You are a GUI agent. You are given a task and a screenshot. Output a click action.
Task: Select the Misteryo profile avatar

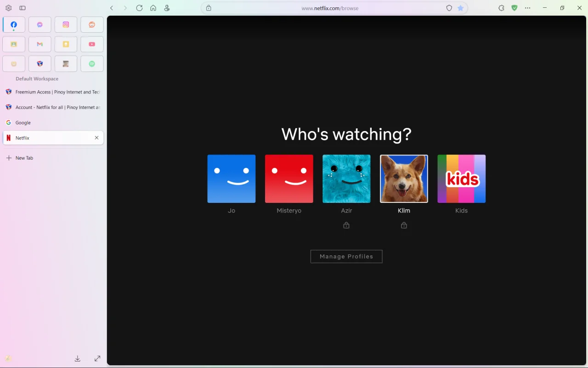click(x=289, y=178)
